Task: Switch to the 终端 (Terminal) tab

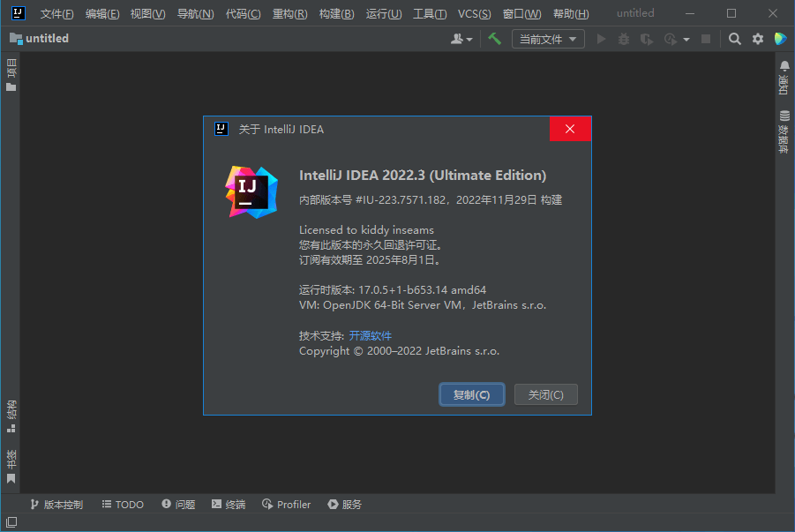Action: coord(229,505)
